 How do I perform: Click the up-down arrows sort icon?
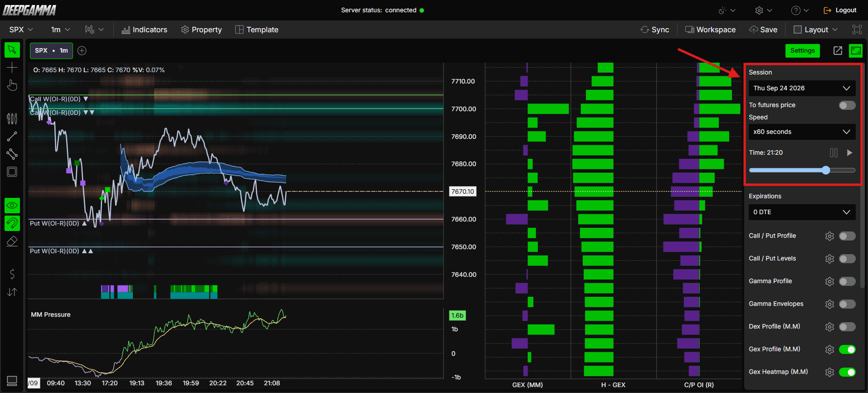[12, 292]
